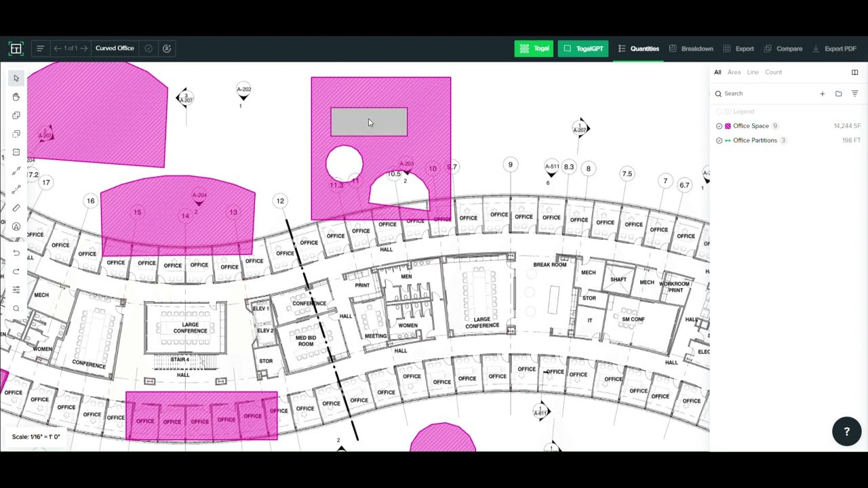Add a new classification with plus
The height and width of the screenshot is (488, 868).
pyautogui.click(x=822, y=94)
